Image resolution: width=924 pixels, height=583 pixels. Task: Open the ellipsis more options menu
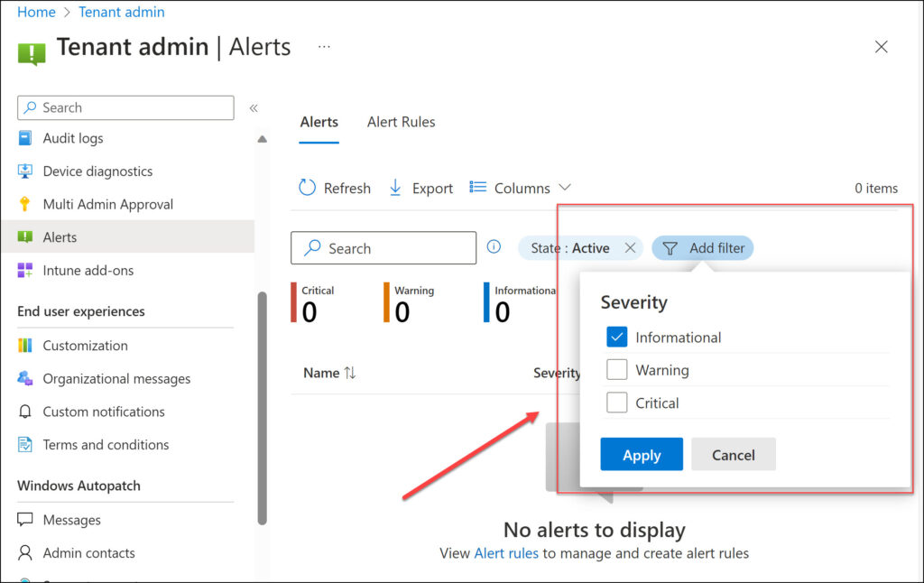coord(324,47)
